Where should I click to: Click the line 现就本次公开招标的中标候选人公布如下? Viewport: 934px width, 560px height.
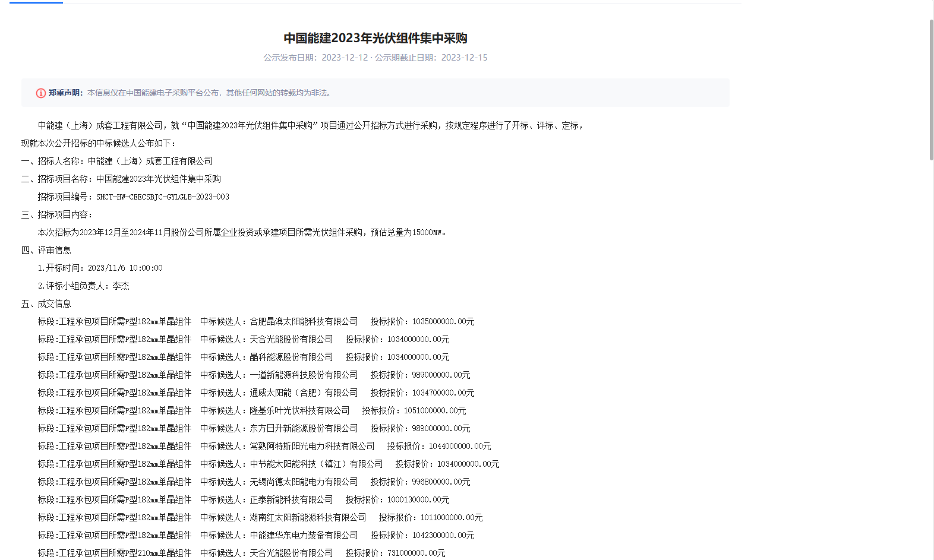click(99, 143)
